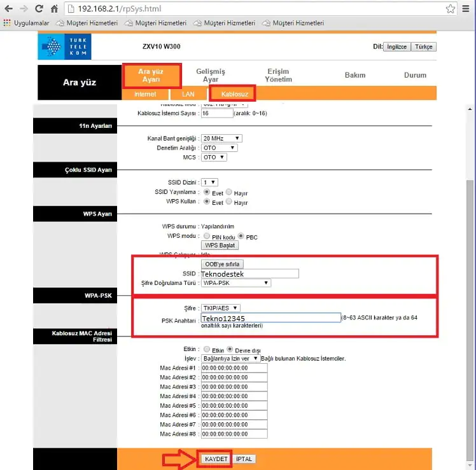Click the scrollbar down arrow
Viewport: 476px width, 470px height.
click(470, 466)
